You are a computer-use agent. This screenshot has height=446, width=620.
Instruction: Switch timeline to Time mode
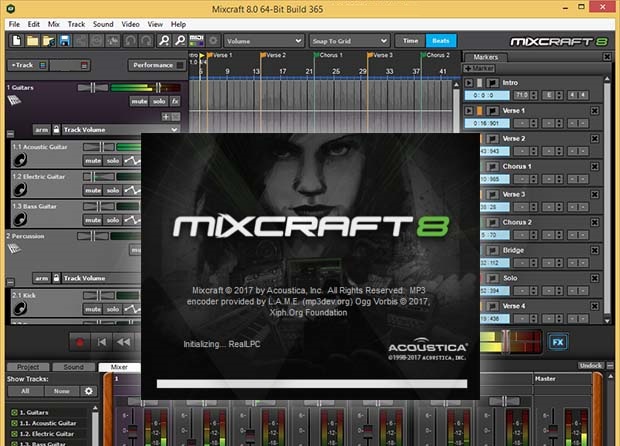410,41
